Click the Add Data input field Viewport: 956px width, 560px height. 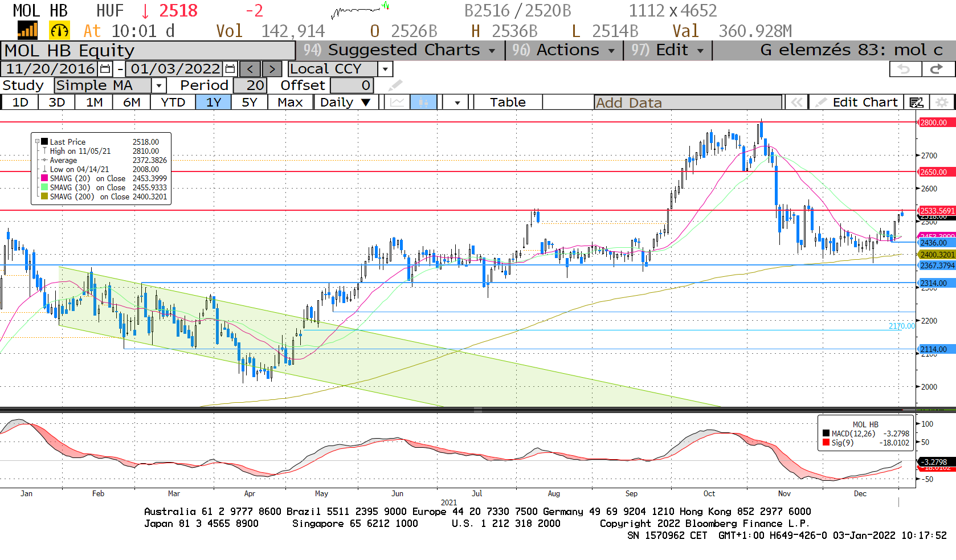(x=688, y=103)
